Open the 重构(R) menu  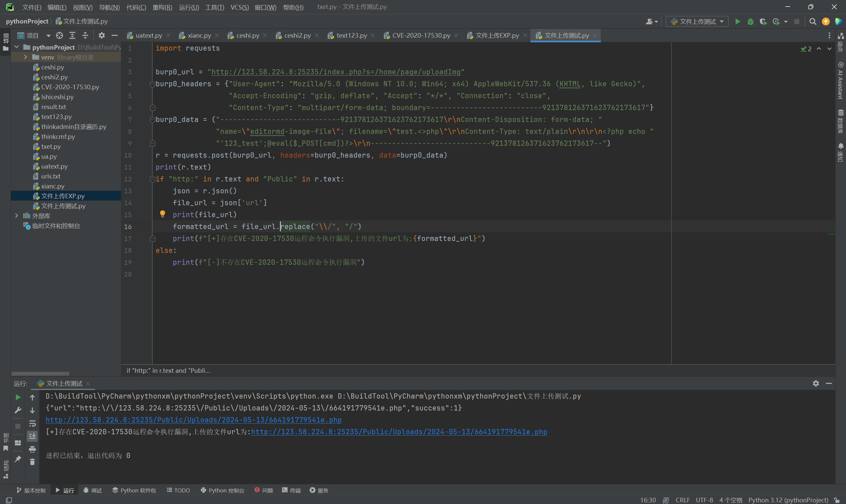pos(162,7)
